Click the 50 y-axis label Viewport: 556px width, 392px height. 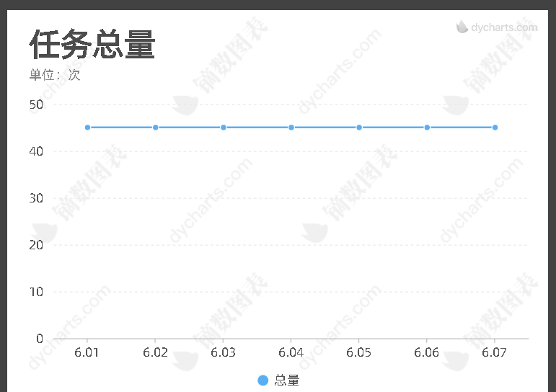pos(36,104)
